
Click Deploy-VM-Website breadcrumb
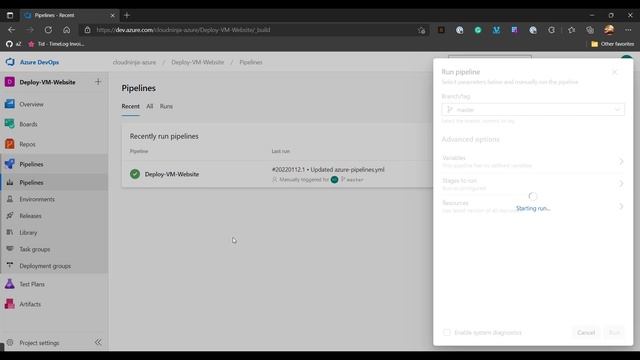(198, 62)
